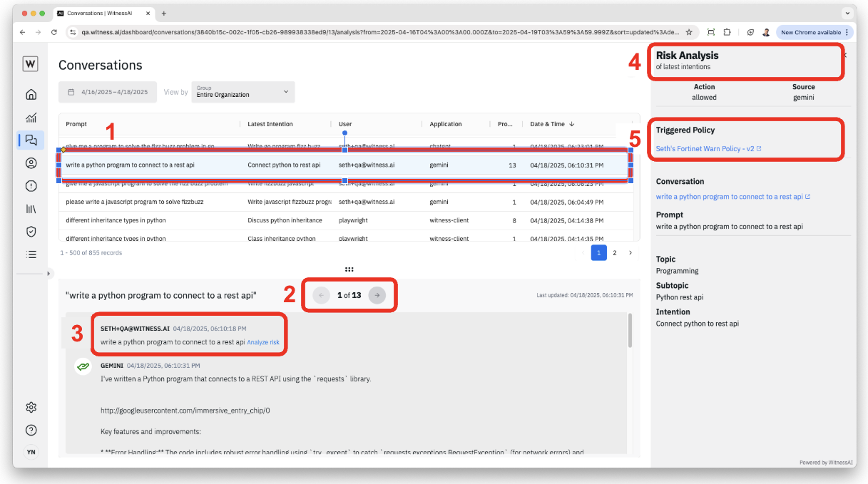This screenshot has width=868, height=484.
Task: Open a new browser tab
Action: 164,14
